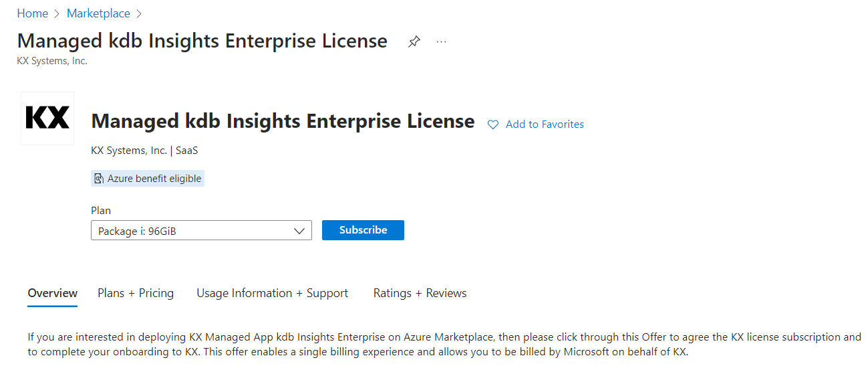Click the product title beside the KX logo
868x366 pixels.
point(283,121)
